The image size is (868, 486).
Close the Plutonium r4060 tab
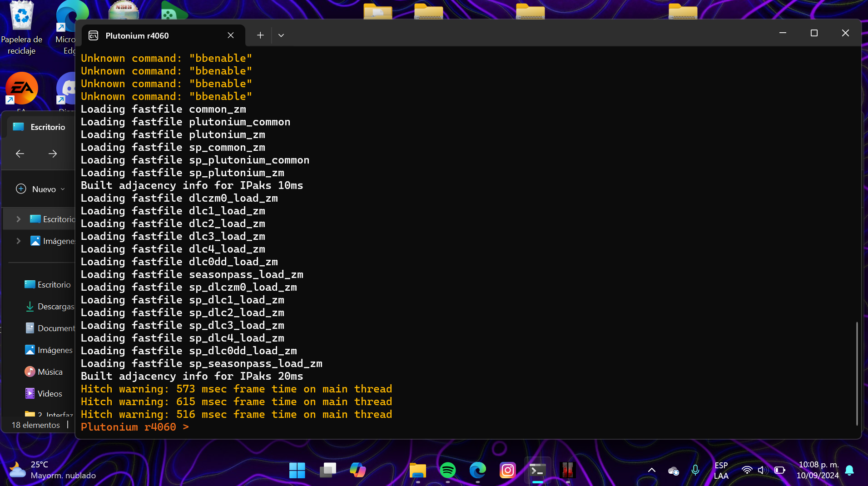[x=231, y=35]
